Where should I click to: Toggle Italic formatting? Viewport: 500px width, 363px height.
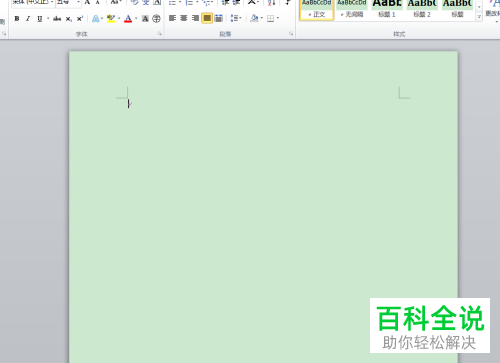click(x=28, y=19)
